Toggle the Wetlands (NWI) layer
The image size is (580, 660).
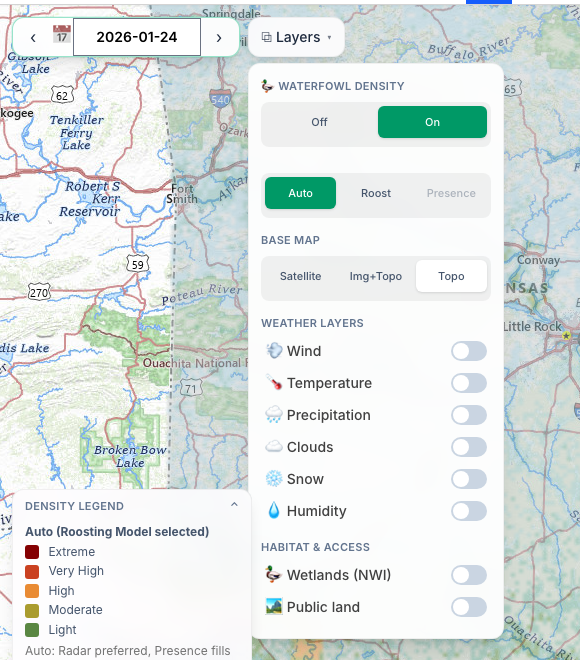click(x=469, y=575)
